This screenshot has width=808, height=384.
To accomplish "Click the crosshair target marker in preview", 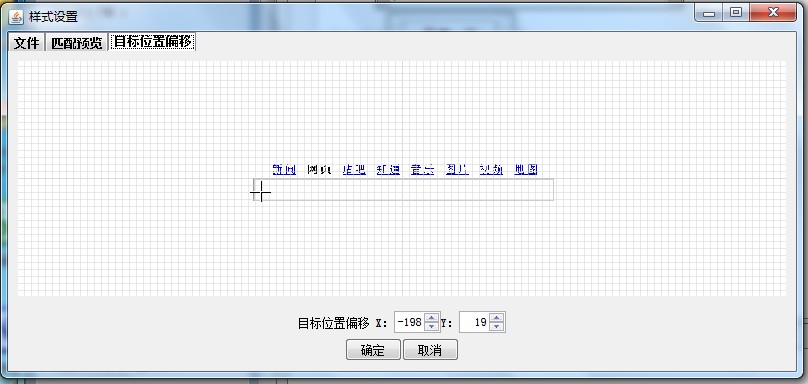I will tap(261, 192).
